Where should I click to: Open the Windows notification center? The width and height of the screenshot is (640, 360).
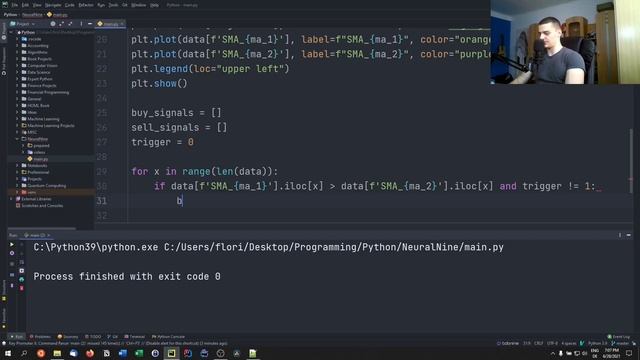629,353
